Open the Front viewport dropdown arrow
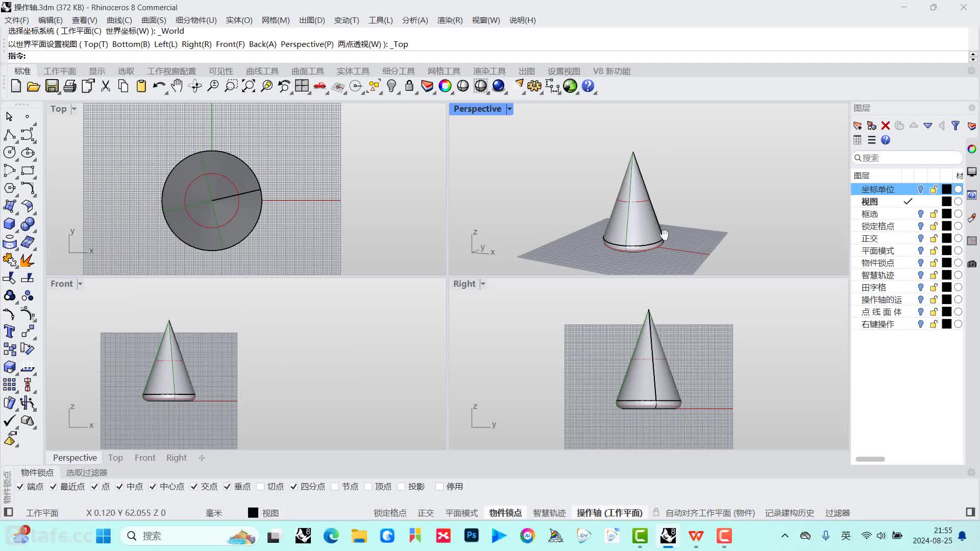The height and width of the screenshot is (551, 980). point(80,284)
